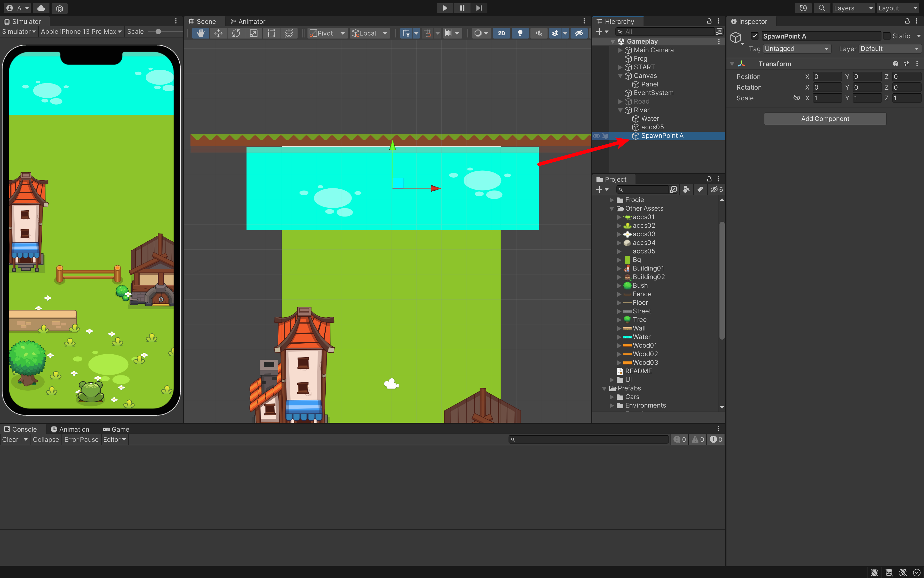Toggle visibility eye for SpawnPoint A
The width and height of the screenshot is (924, 578).
click(x=596, y=136)
